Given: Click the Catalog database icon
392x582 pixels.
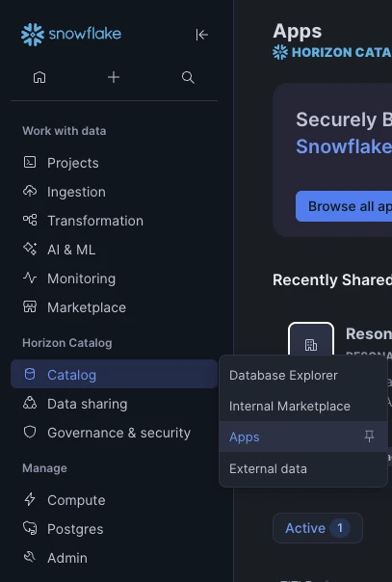Looking at the screenshot, I should coord(30,374).
